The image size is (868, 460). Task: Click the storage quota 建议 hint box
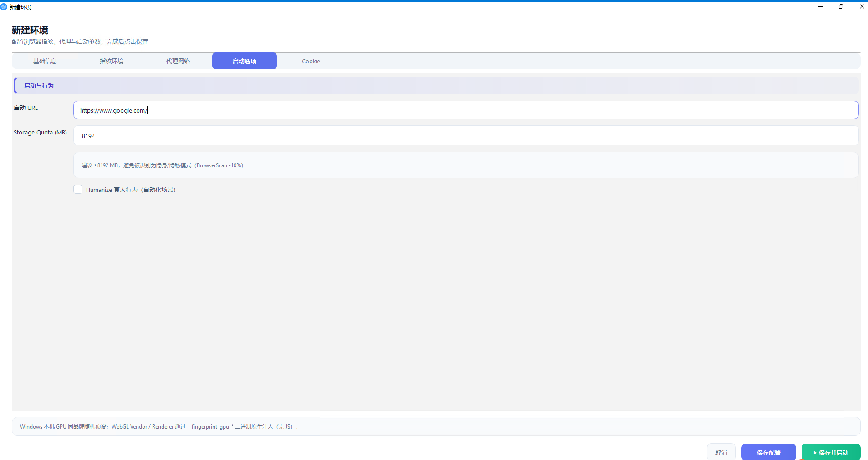pyautogui.click(x=466, y=165)
